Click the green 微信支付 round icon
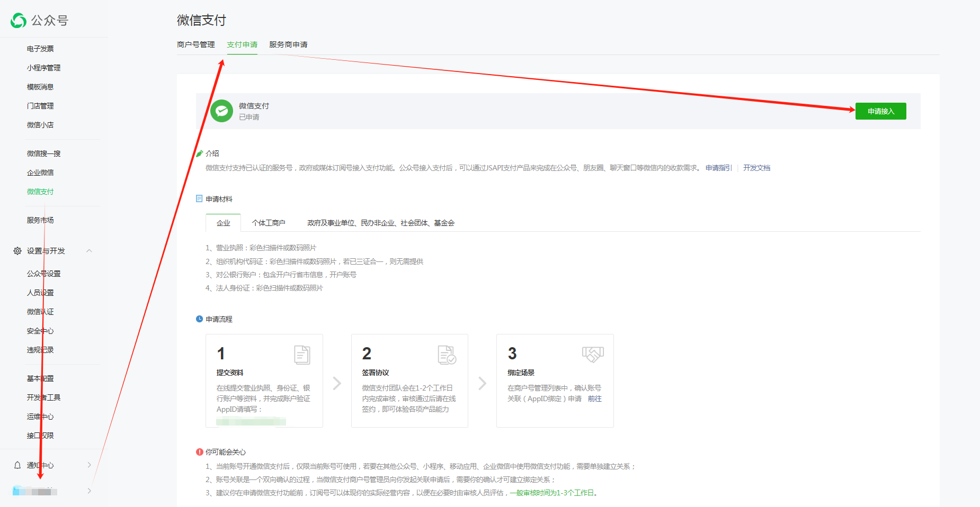Viewport: 980px width, 507px height. click(221, 111)
